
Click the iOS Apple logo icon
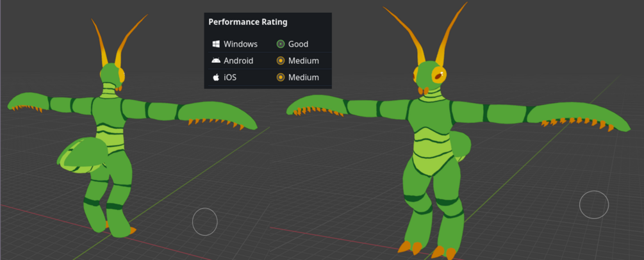(216, 77)
